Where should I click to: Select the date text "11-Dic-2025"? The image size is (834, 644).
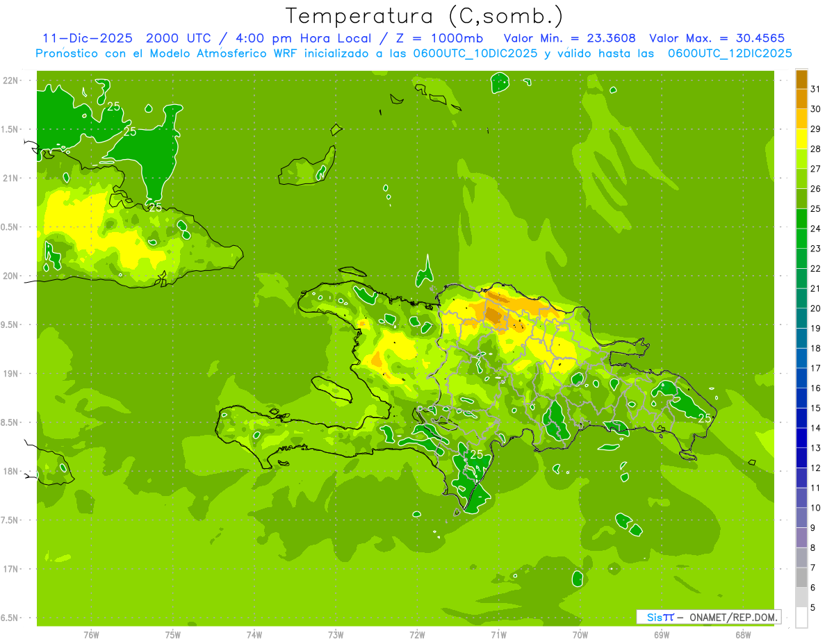point(90,38)
